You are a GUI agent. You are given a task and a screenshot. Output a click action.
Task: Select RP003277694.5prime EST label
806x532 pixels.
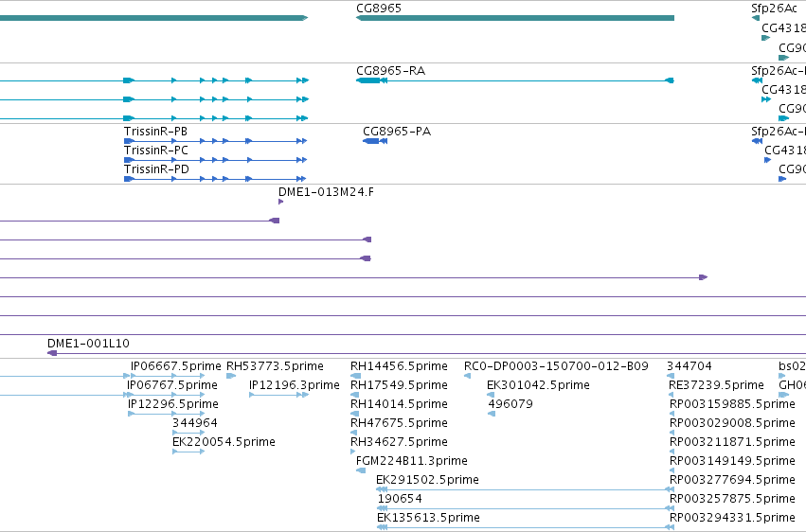(x=732, y=480)
